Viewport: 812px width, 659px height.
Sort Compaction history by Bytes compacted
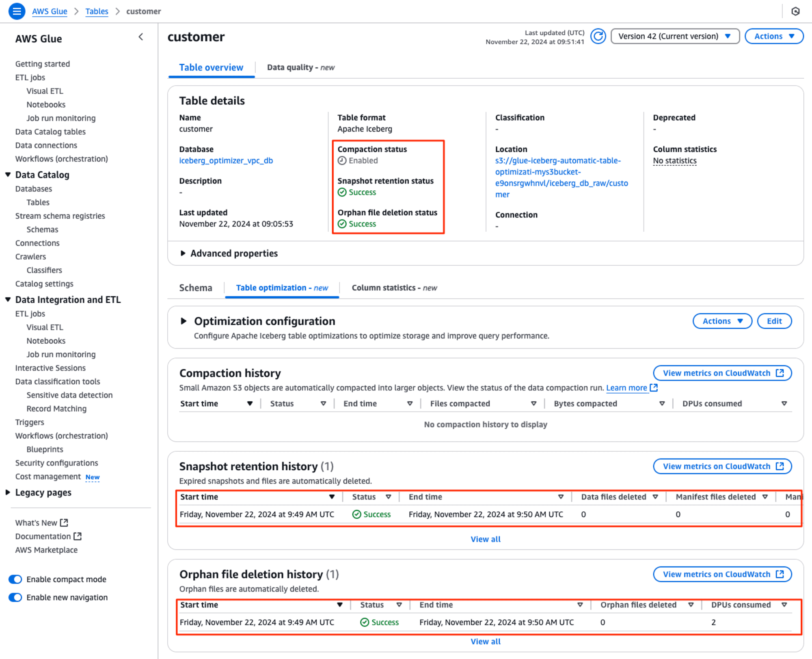point(662,403)
